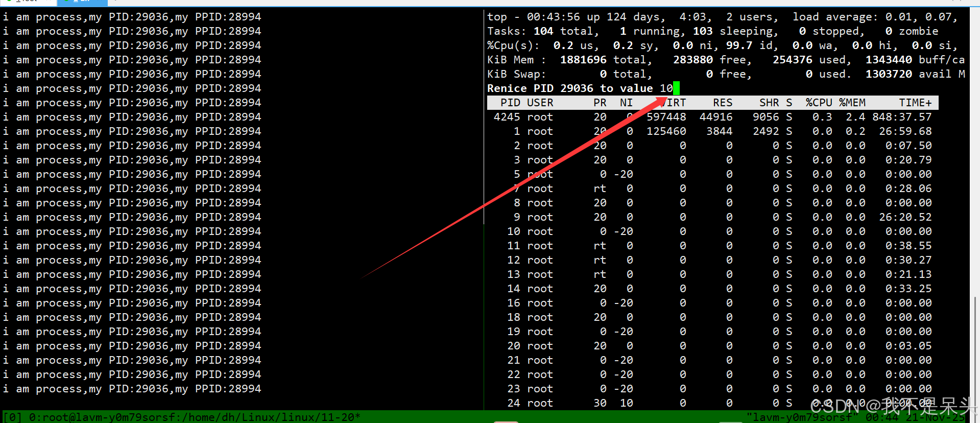Click the %CPU column header

coord(819,103)
